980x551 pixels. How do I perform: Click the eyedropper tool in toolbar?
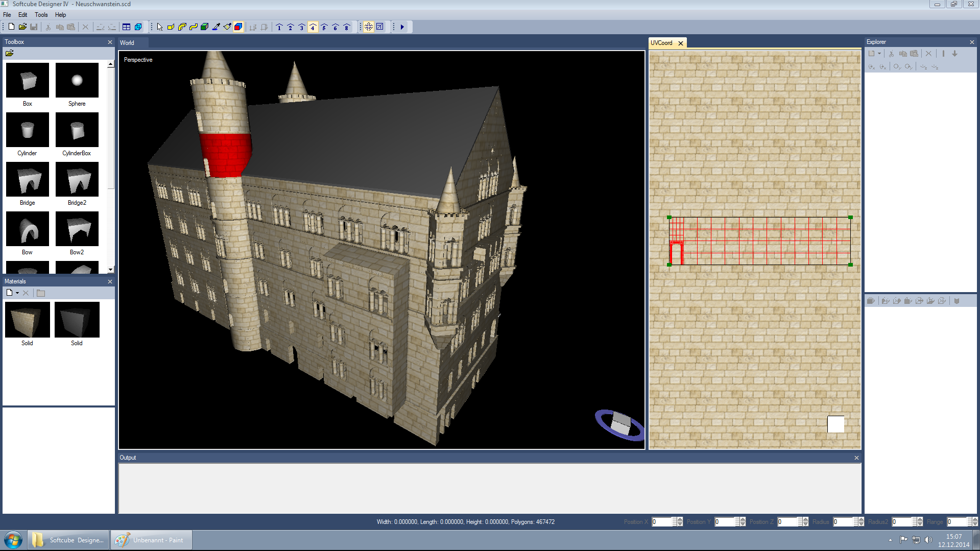(x=216, y=27)
